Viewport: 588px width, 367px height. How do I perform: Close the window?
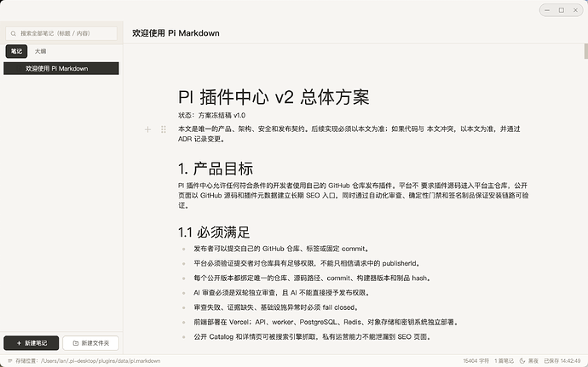[x=575, y=10]
